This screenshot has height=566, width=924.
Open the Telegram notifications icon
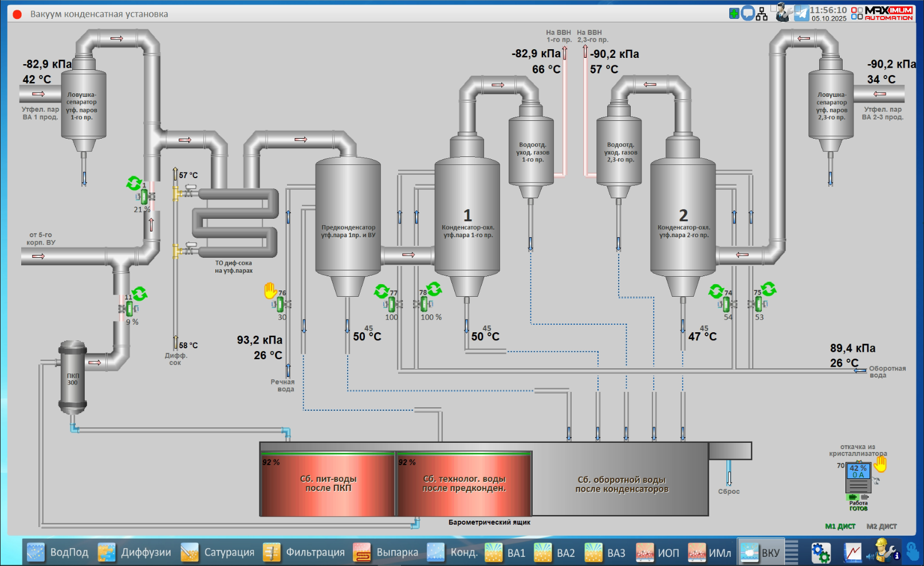[x=801, y=13]
